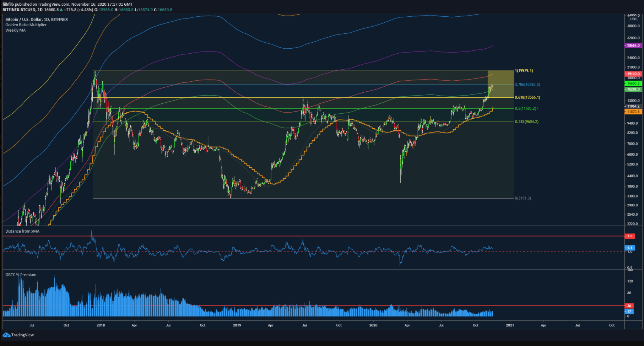644x346 pixels.
Task: Click the red 36 GBTC level tag
Action: coord(629,306)
